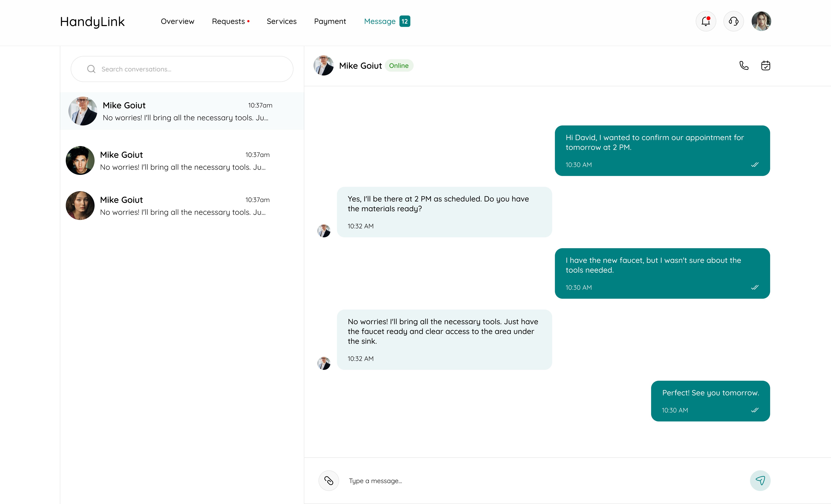The image size is (831, 504).
Task: Click the paperclip attachment icon
Action: tap(328, 480)
